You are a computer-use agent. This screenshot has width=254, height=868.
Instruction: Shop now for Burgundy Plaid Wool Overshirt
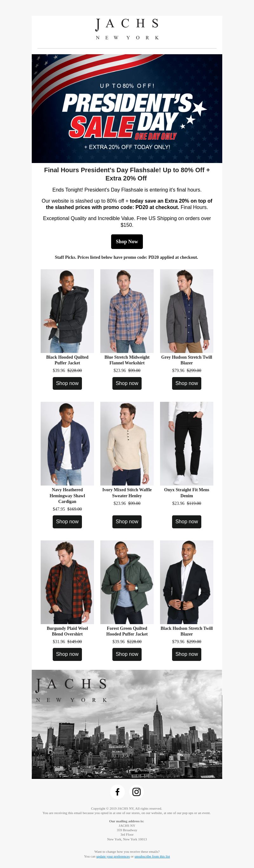(67, 654)
